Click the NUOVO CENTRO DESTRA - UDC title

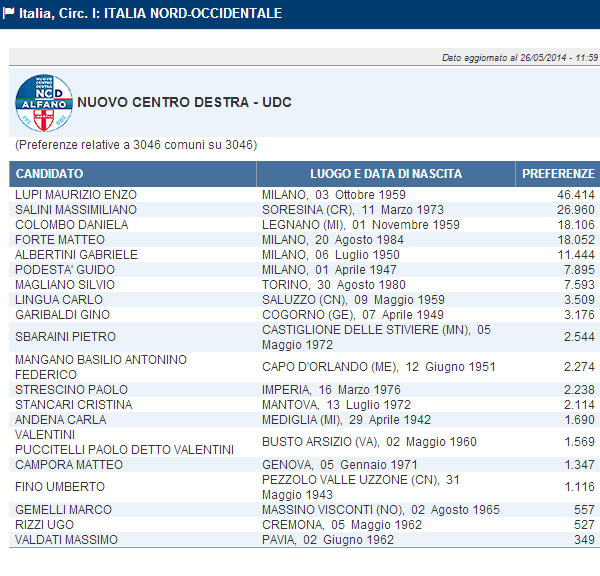click(184, 103)
